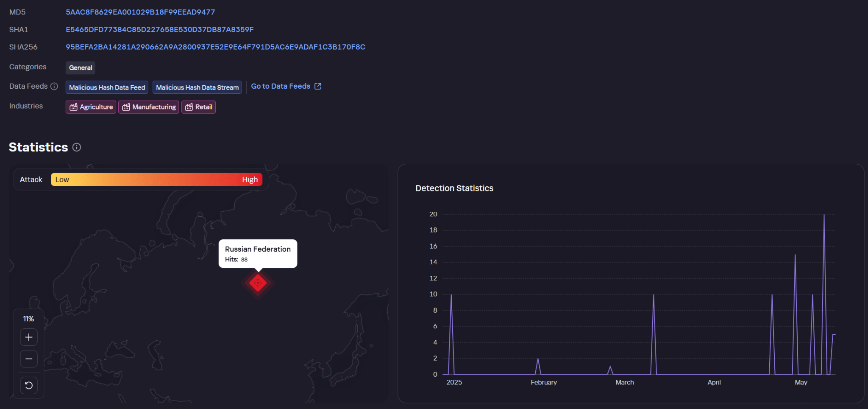Click the Malicious Hash Data Stream tag
The width and height of the screenshot is (868, 409).
(197, 87)
